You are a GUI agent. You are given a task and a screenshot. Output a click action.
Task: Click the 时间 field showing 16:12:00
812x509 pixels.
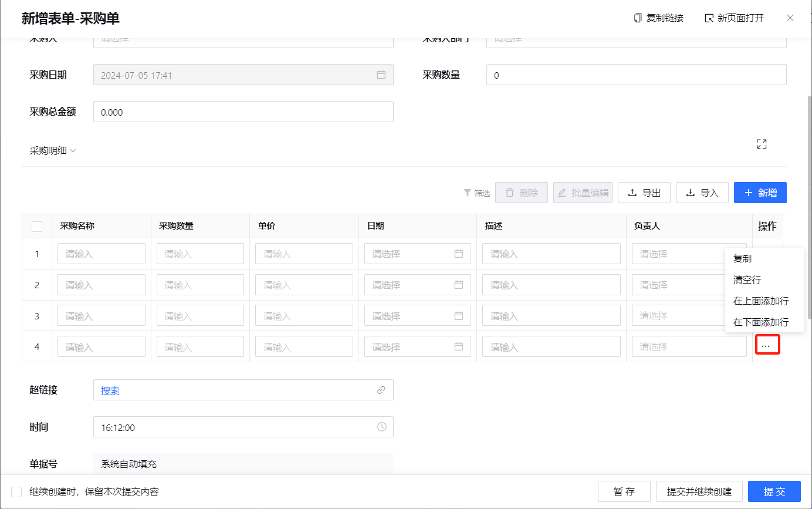click(x=243, y=427)
